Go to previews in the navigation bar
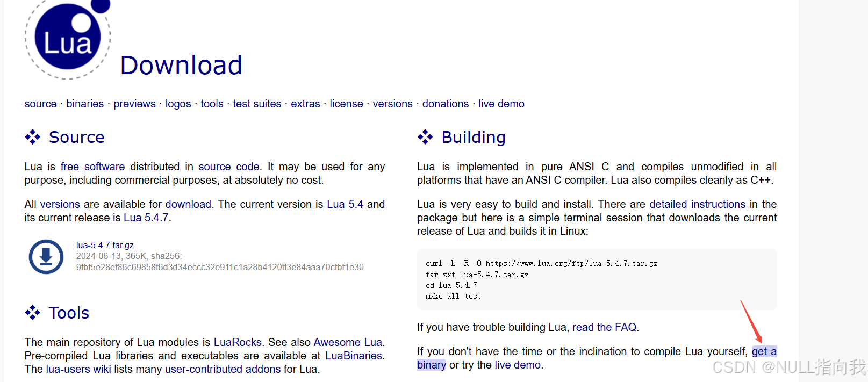Viewport: 868px width, 382px height. tap(134, 104)
